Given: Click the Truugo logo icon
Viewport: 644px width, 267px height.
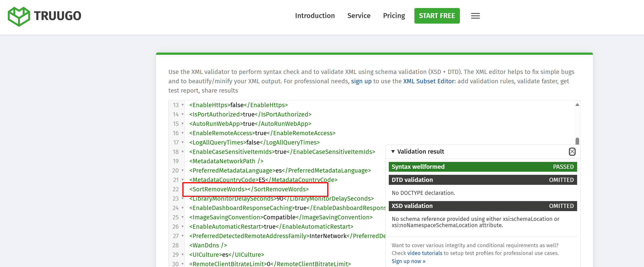Looking at the screenshot, I should pos(19,16).
